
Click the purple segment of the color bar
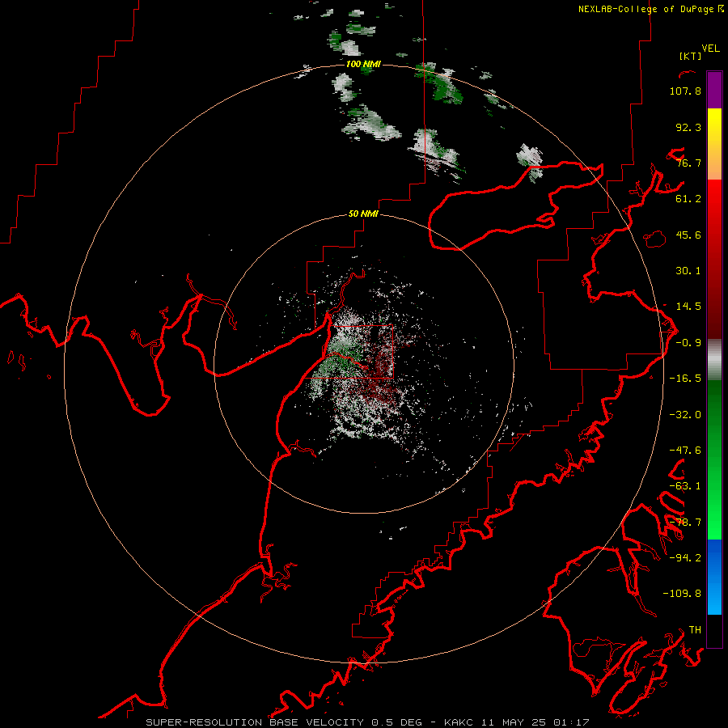[714, 91]
